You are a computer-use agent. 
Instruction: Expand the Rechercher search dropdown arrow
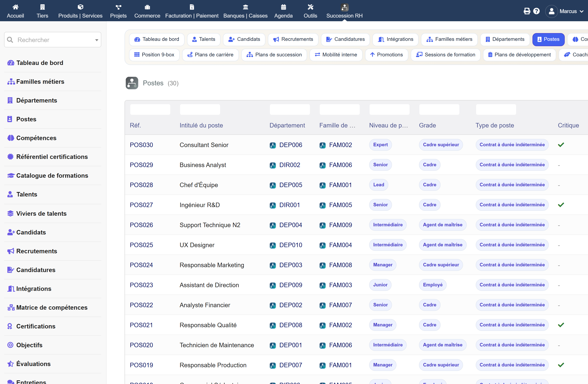point(97,40)
